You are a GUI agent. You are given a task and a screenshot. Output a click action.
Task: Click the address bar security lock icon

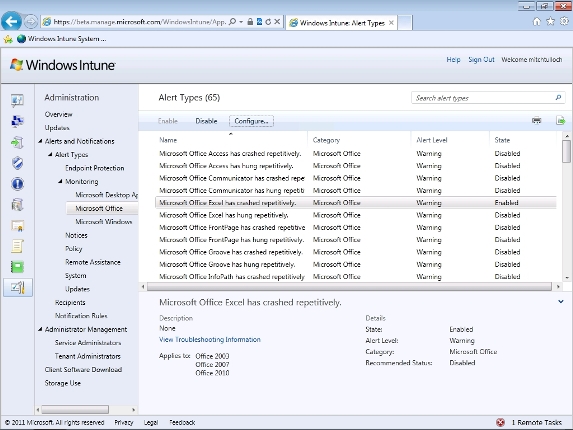pyautogui.click(x=250, y=22)
